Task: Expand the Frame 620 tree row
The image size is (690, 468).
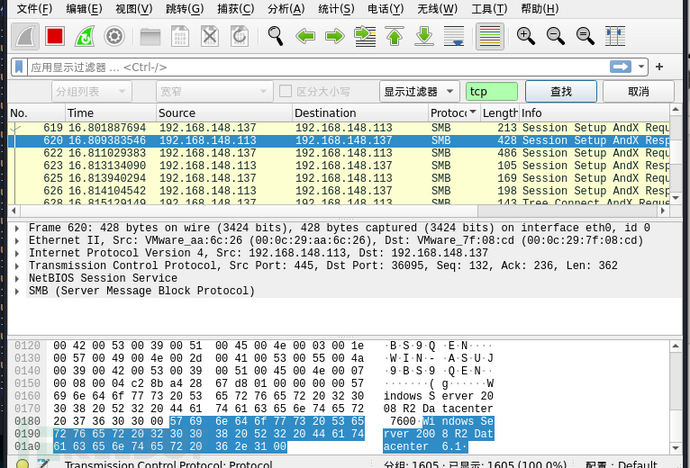Action: [x=17, y=228]
